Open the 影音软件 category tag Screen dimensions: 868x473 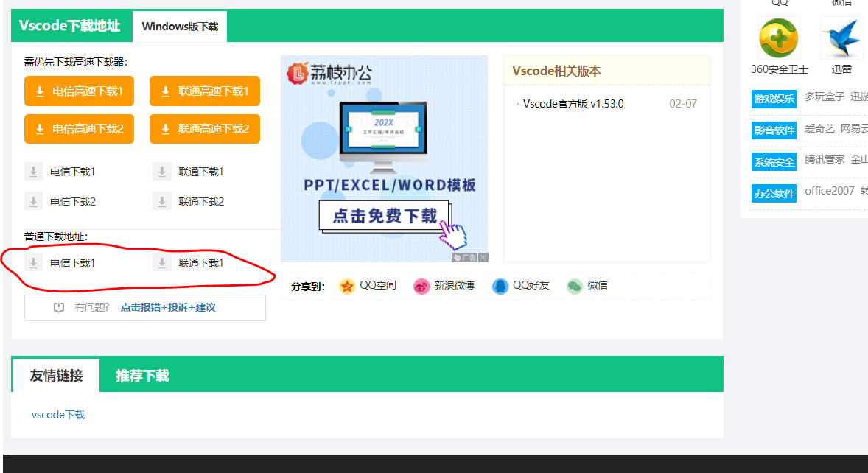774,130
